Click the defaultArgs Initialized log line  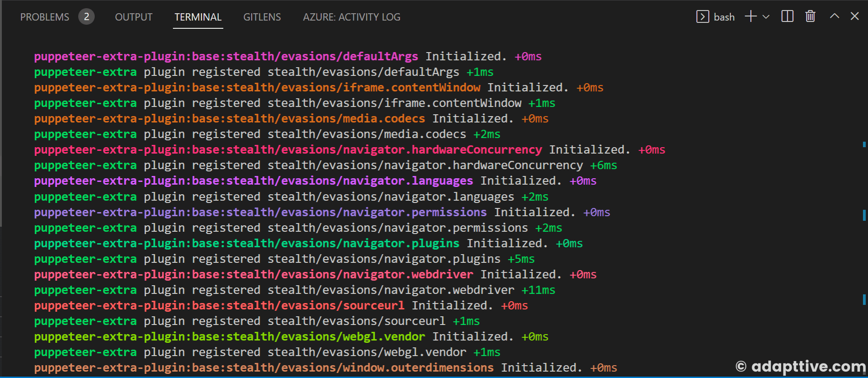(x=288, y=57)
